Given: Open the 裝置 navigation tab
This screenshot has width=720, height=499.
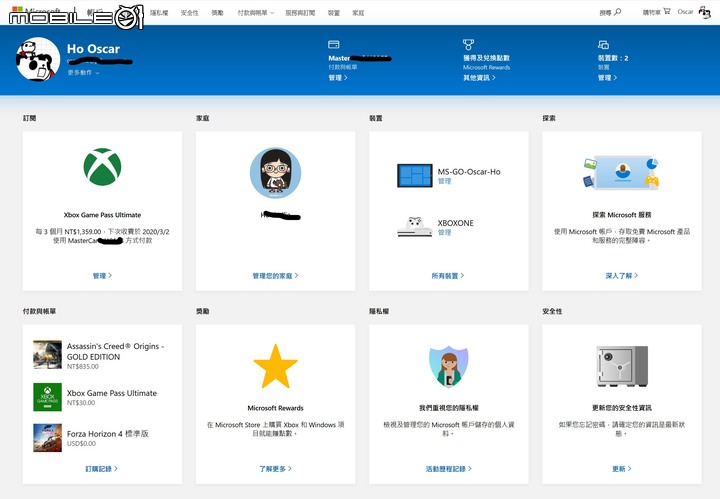Looking at the screenshot, I should tap(334, 13).
